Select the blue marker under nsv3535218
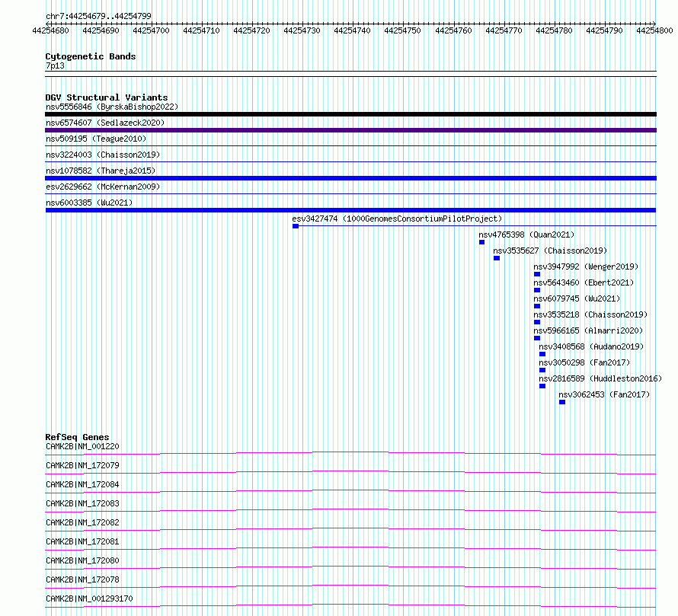Image resolution: width=678 pixels, height=616 pixels. pos(537,322)
